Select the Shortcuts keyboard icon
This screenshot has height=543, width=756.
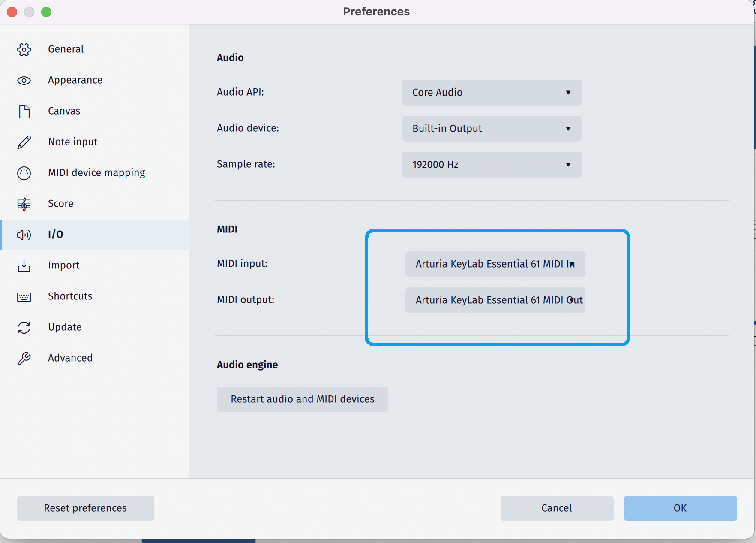pyautogui.click(x=24, y=296)
